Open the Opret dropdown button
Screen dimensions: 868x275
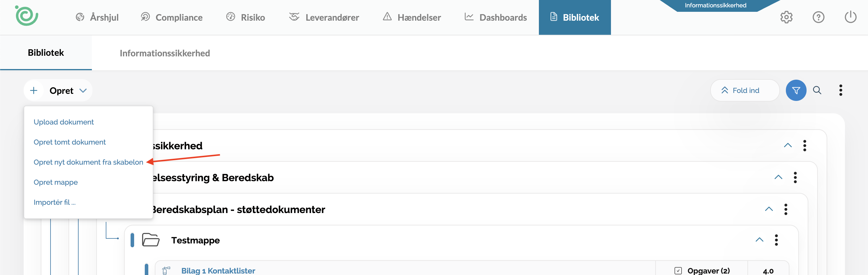(x=58, y=91)
